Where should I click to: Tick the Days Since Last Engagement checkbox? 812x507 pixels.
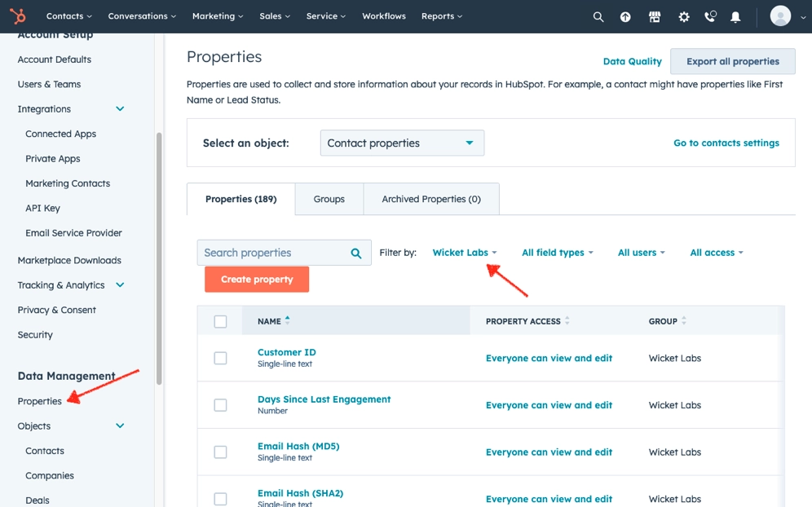tap(220, 405)
